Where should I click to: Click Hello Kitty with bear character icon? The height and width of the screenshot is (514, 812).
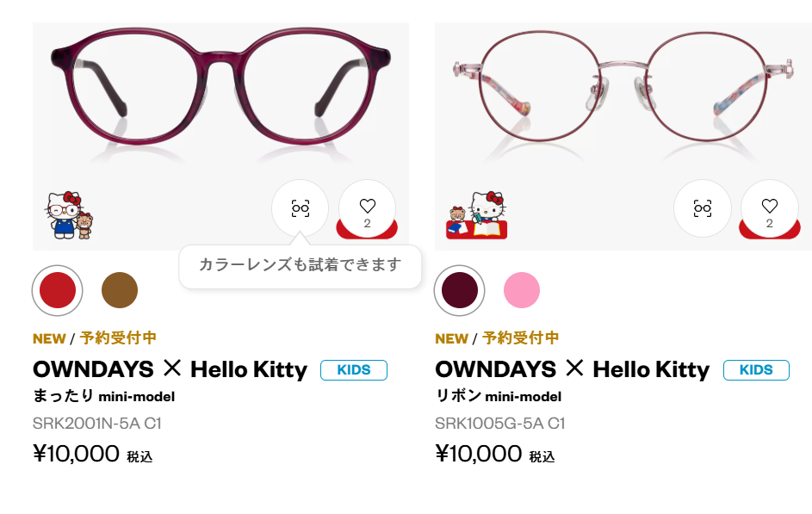point(70,215)
